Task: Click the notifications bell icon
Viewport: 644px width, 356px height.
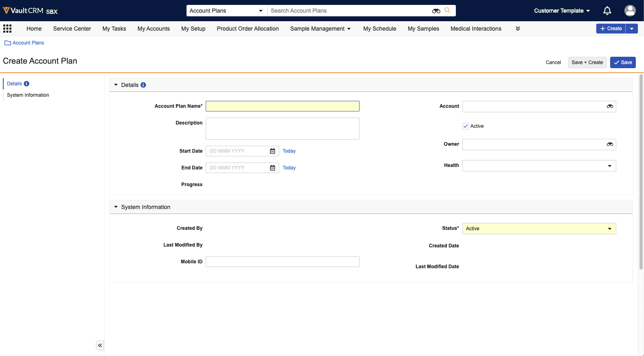Action: click(x=607, y=11)
